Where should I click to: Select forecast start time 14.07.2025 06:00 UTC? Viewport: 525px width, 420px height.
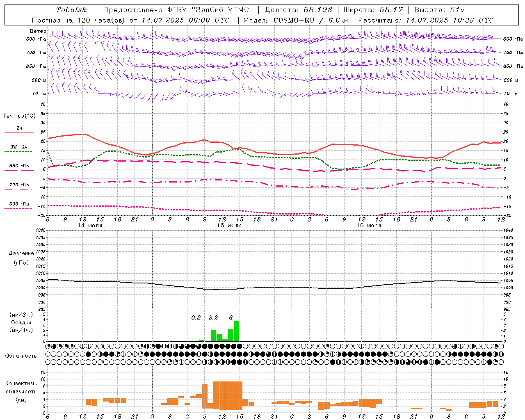click(185, 20)
